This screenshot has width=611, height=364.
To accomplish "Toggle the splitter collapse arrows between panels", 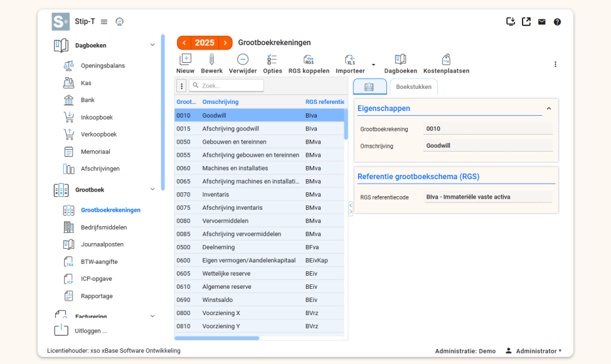I will [x=351, y=208].
